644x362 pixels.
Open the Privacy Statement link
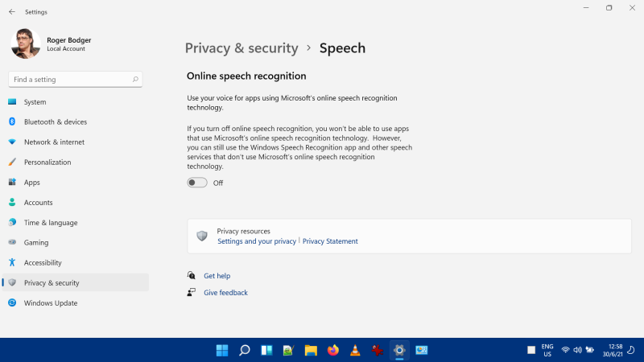(330, 241)
